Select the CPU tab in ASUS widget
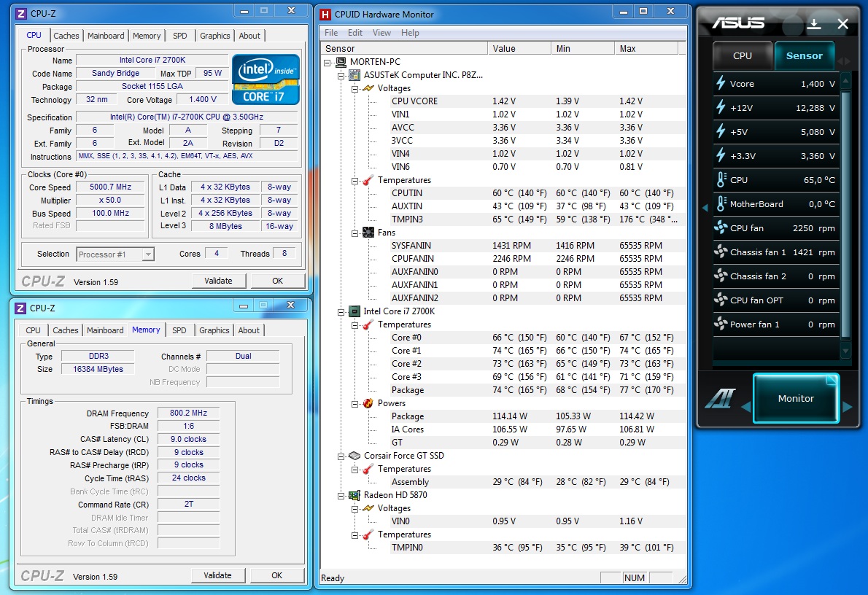 pos(743,55)
